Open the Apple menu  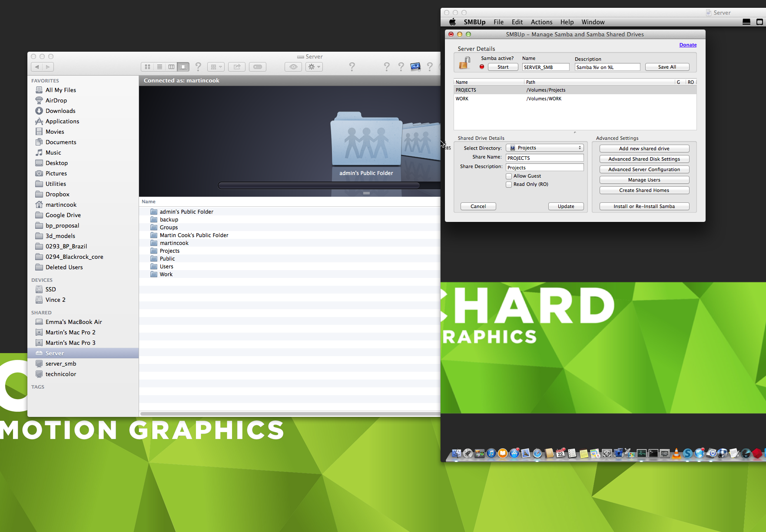[x=452, y=22]
